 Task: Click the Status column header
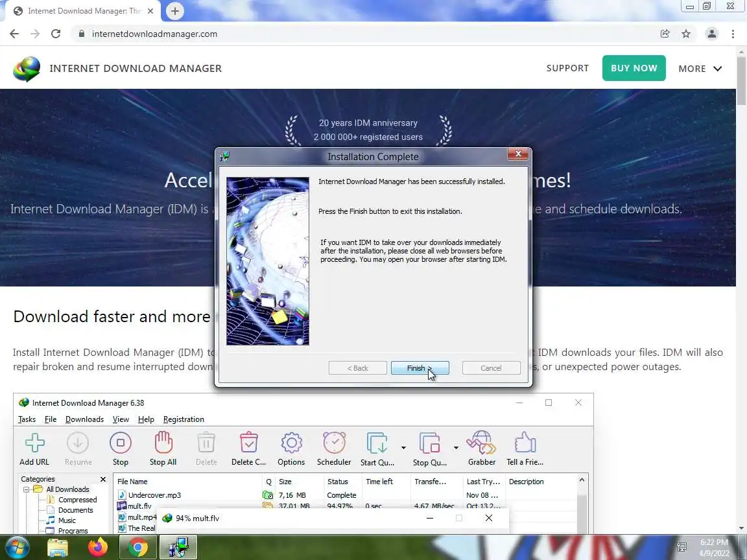coord(342,482)
